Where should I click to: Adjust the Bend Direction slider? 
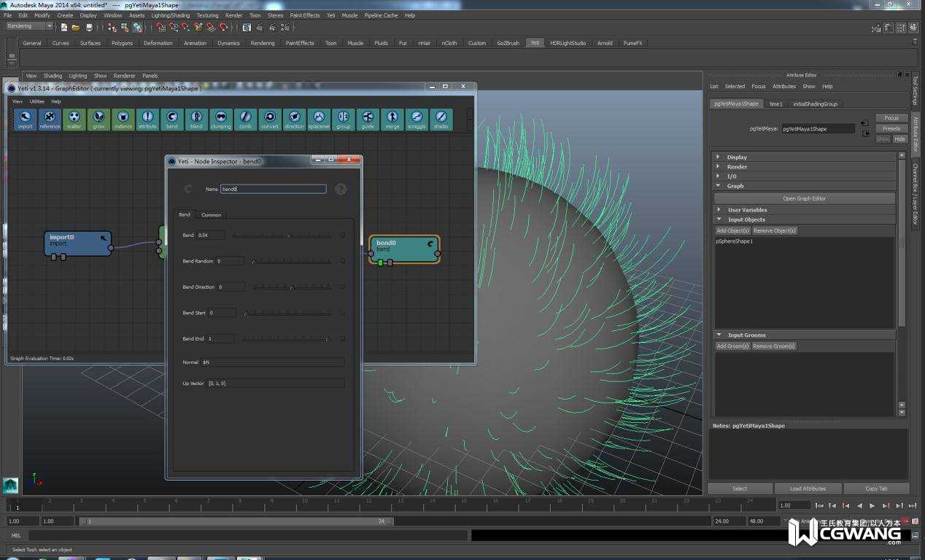[x=292, y=287]
